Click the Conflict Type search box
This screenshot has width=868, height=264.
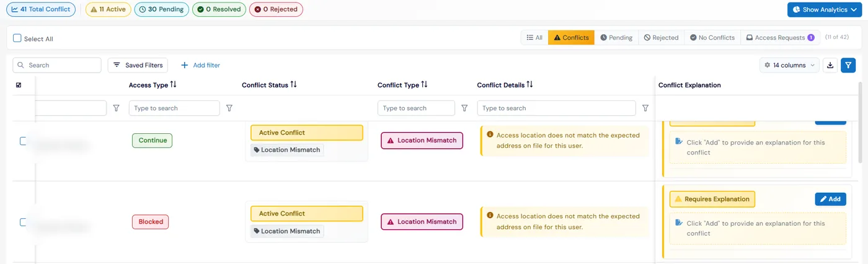coord(416,108)
